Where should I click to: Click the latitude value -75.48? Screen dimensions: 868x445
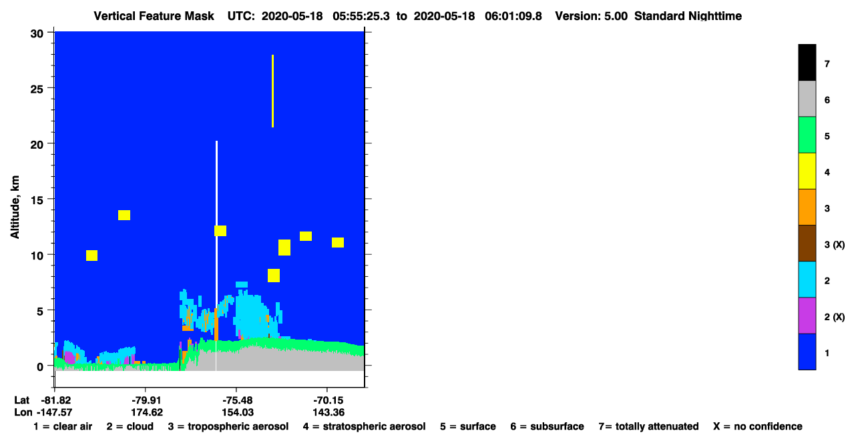[x=236, y=400]
